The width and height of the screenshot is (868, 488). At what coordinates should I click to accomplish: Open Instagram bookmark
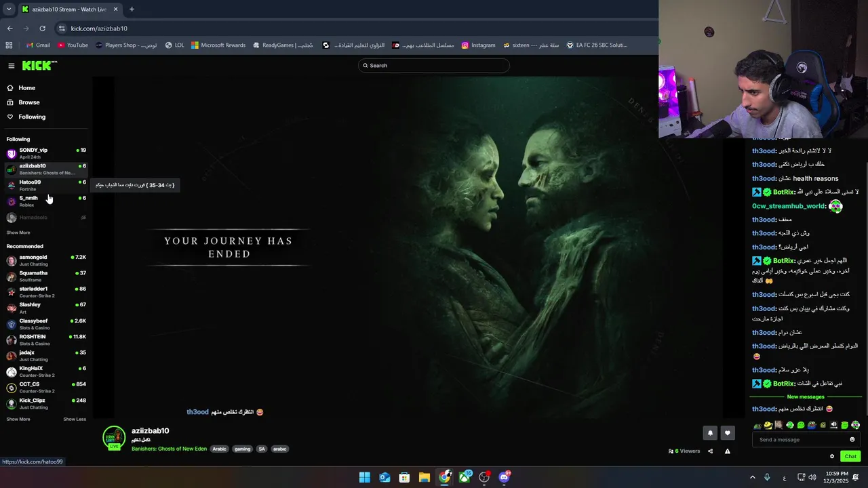pos(478,45)
